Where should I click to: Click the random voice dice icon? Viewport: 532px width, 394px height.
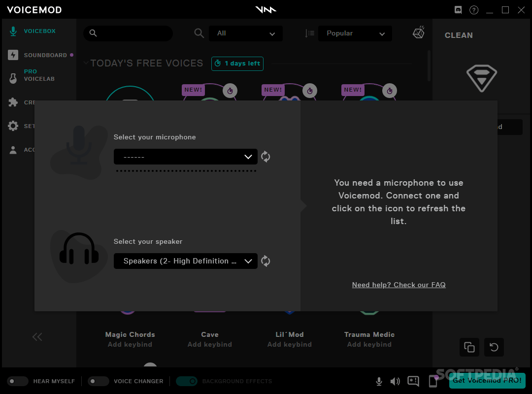click(x=419, y=32)
